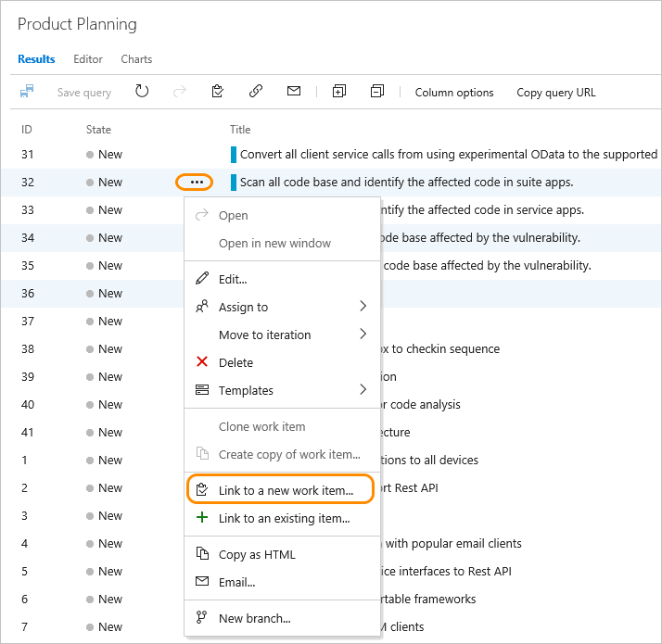The width and height of the screenshot is (662, 644).
Task: Click ID 34 in the results list
Action: (28, 238)
